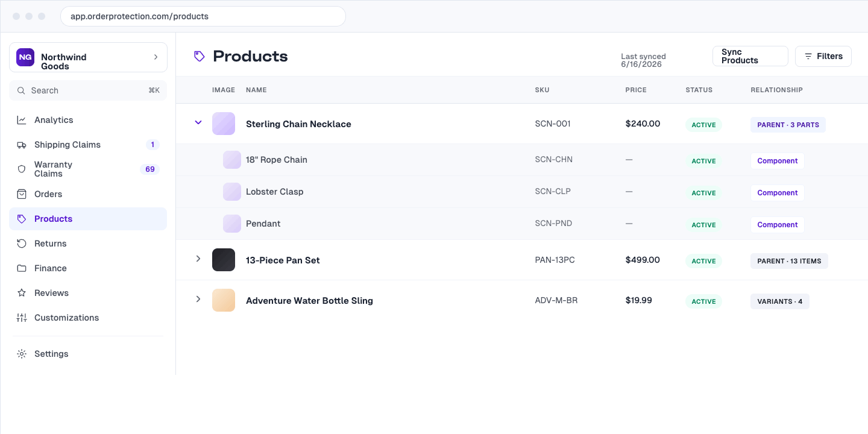Screen dimensions: 868x434
Task: Click the ACTIVE status of 13-Piece Pan Set
Action: coord(703,261)
